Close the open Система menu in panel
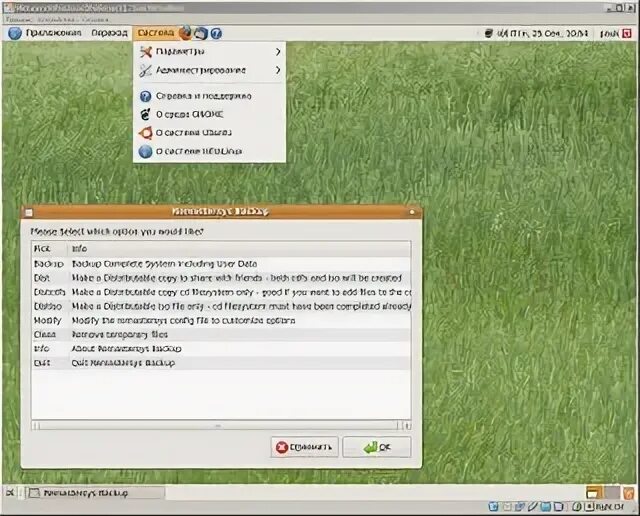Image resolution: width=640 pixels, height=516 pixels. pos(156,33)
